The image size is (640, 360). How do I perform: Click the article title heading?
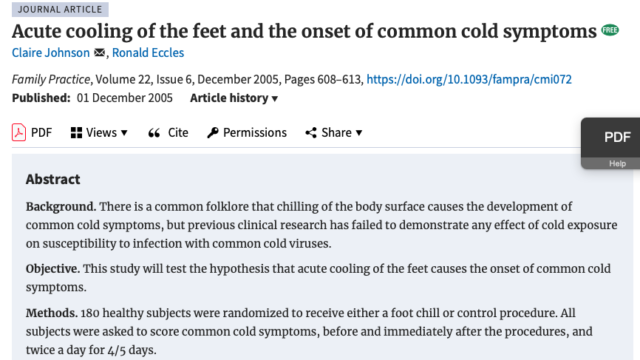[304, 31]
